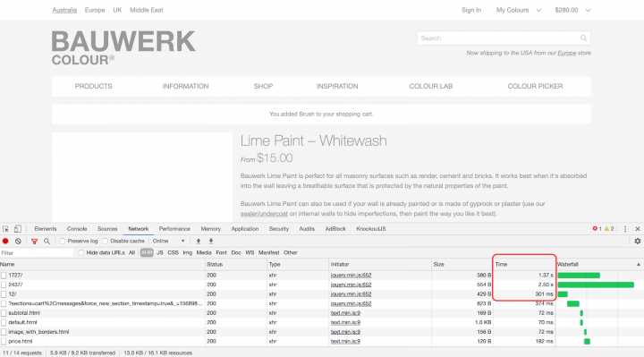The width and height of the screenshot is (644, 357).
Task: Sort by the Size column header
Action: tap(462, 265)
